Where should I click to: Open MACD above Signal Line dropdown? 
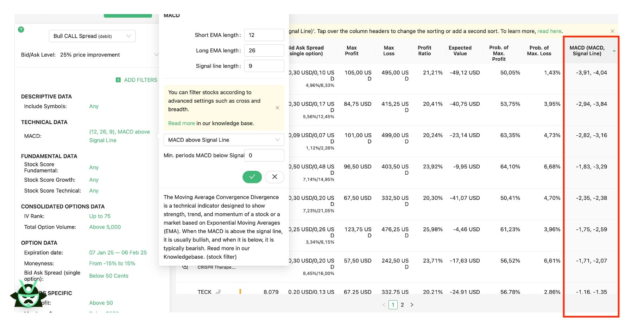click(x=224, y=140)
